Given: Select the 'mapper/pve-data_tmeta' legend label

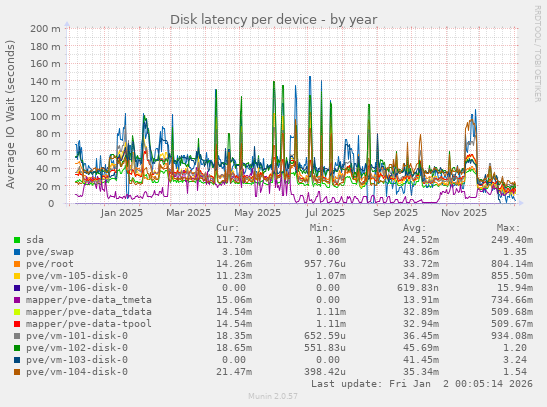Looking at the screenshot, I should point(89,300).
